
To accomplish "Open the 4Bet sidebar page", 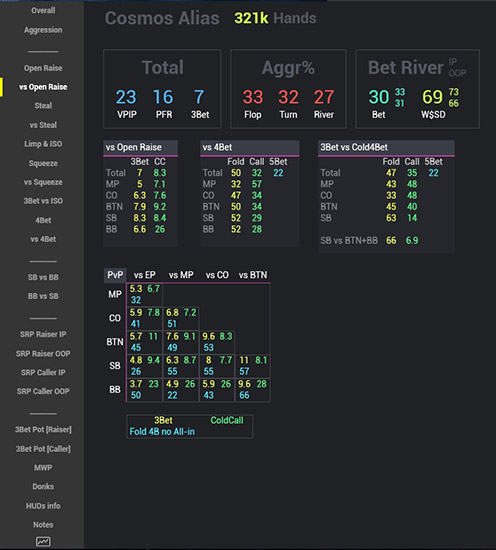I will click(x=43, y=220).
